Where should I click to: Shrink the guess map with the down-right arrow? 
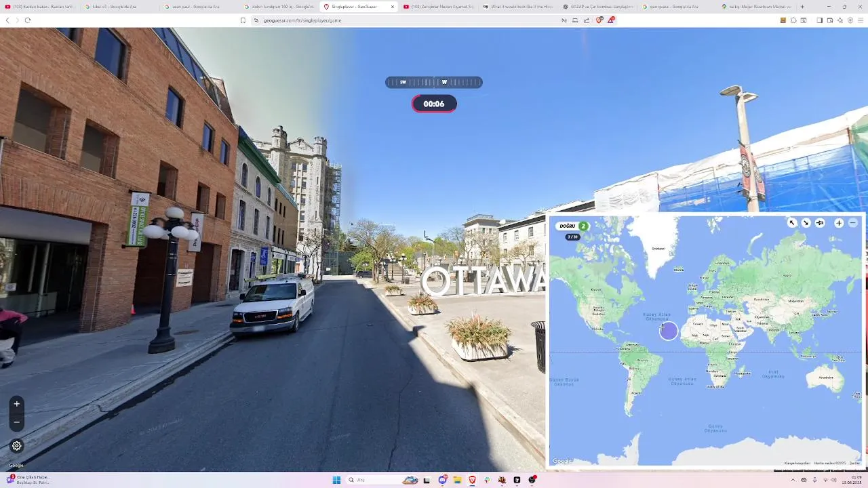click(806, 223)
